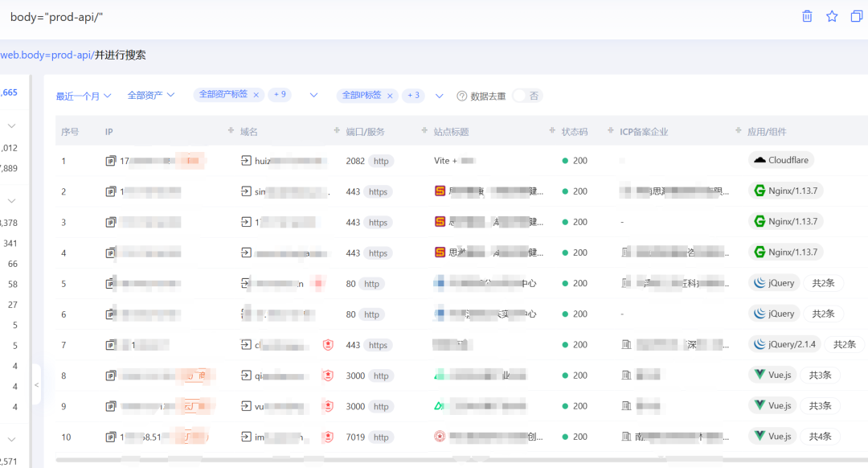Open domain link icon in row 8
The height and width of the screenshot is (468, 868).
[246, 375]
